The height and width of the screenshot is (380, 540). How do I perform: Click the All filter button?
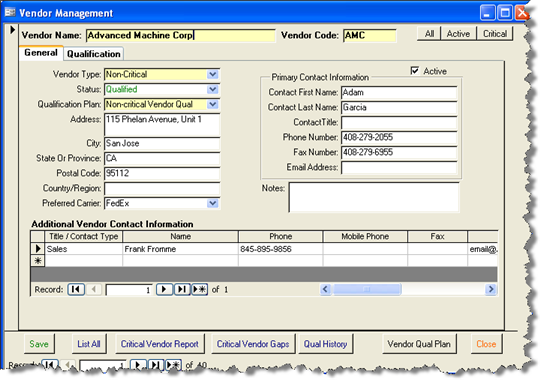tap(429, 34)
